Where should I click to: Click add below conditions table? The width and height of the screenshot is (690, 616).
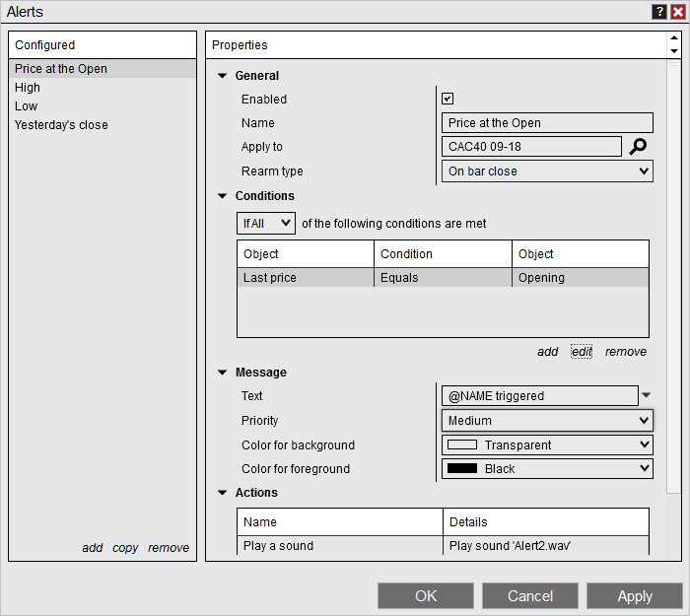[547, 352]
